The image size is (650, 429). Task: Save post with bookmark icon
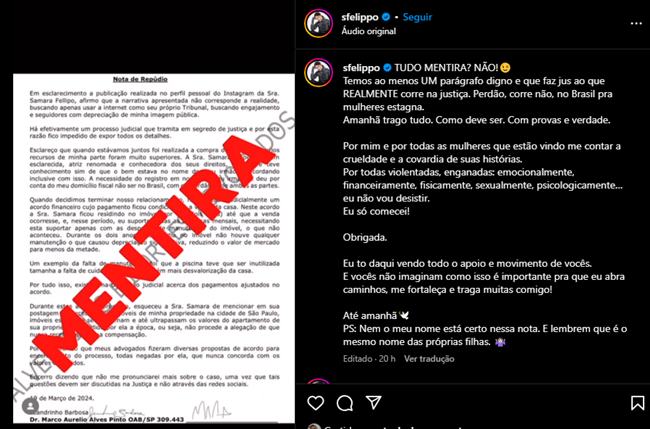(x=638, y=402)
